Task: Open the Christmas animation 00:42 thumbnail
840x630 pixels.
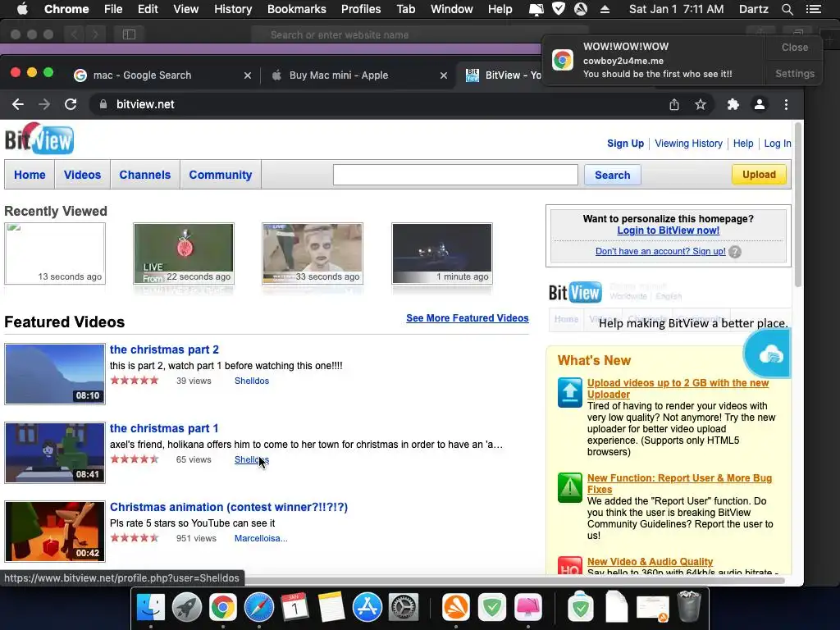Action: [55, 532]
